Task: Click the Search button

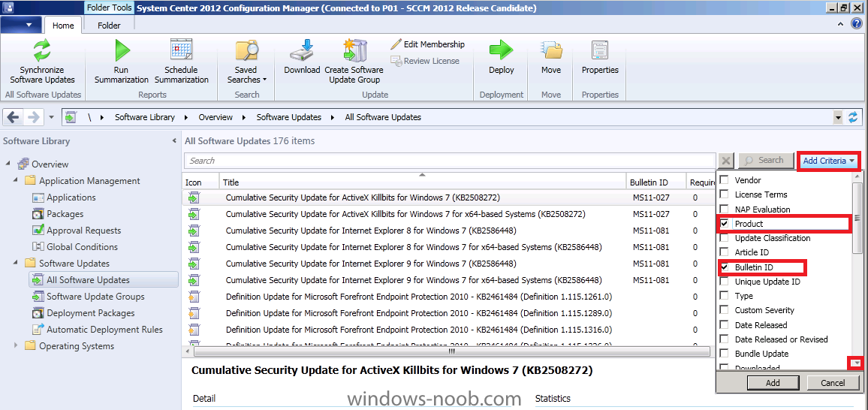Action: coord(764,161)
